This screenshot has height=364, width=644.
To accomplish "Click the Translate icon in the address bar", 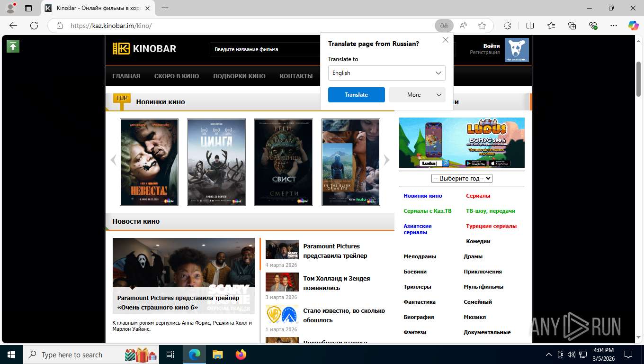I will [444, 26].
